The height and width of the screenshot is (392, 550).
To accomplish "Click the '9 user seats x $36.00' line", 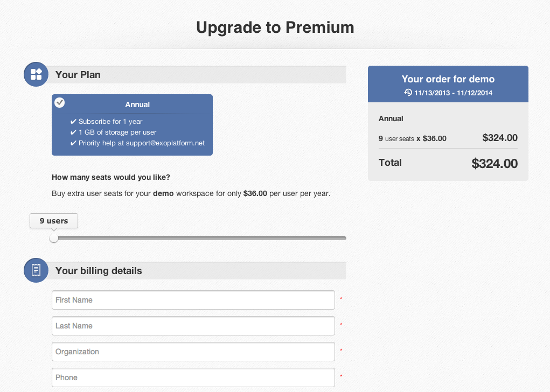I will (413, 138).
